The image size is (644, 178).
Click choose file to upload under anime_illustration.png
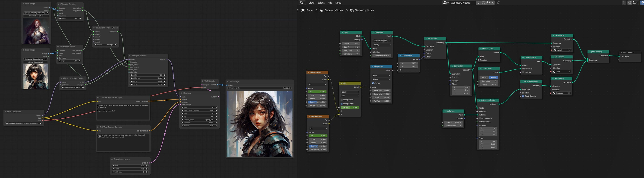[36, 62]
